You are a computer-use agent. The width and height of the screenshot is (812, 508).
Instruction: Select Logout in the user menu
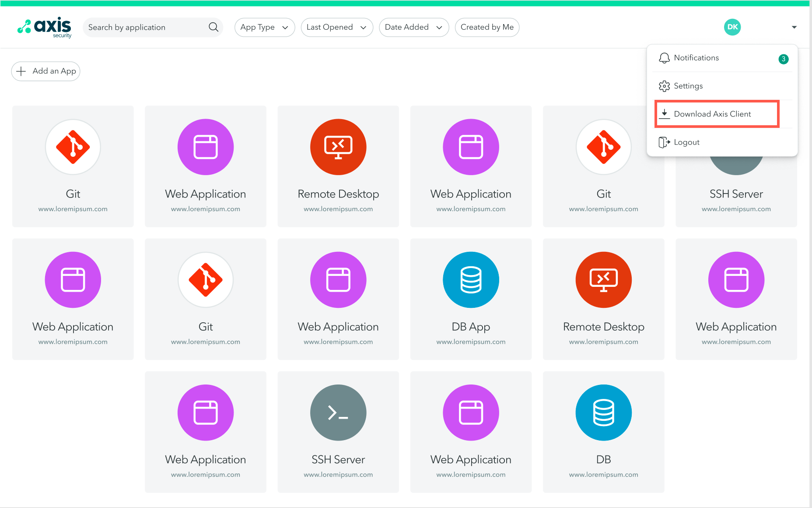click(x=723, y=142)
